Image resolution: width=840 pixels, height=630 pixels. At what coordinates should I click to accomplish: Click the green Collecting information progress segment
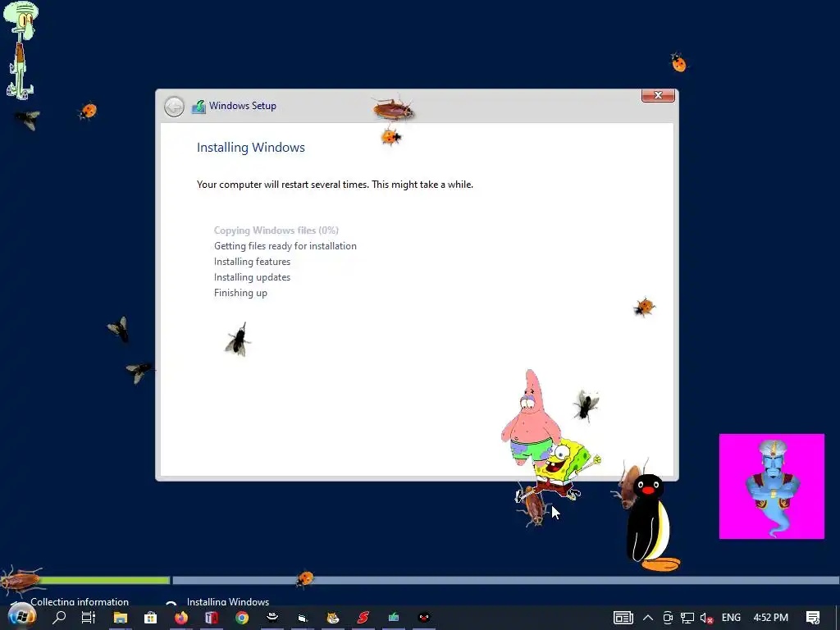pos(104,580)
